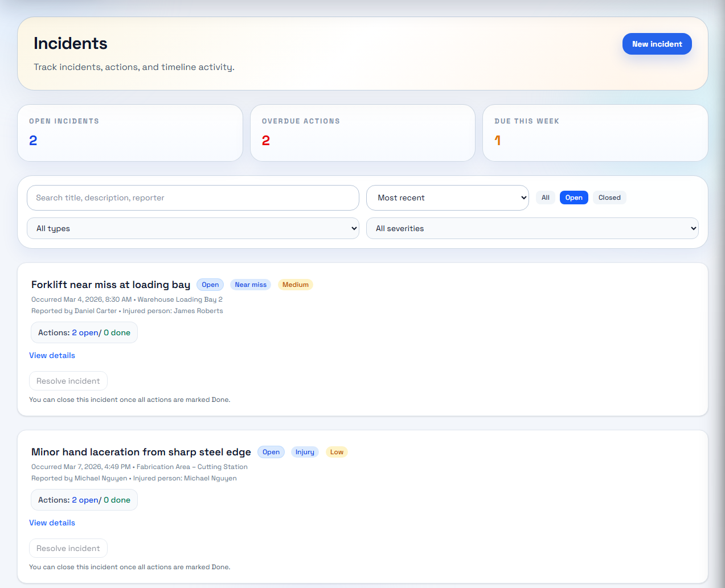
Task: Expand the All severities dropdown
Action: pyautogui.click(x=533, y=228)
